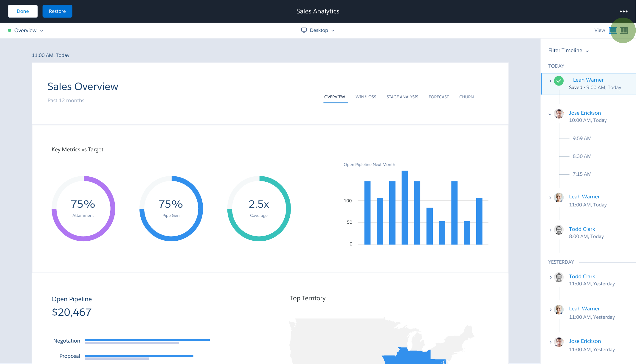Click the Key Metrics vs Target title
The height and width of the screenshot is (364, 636).
77,150
